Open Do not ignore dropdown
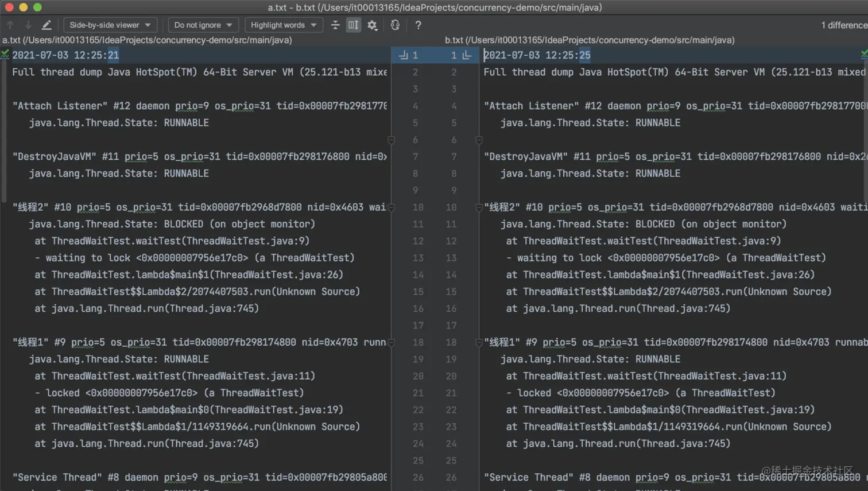The height and width of the screenshot is (491, 868). 203,25
